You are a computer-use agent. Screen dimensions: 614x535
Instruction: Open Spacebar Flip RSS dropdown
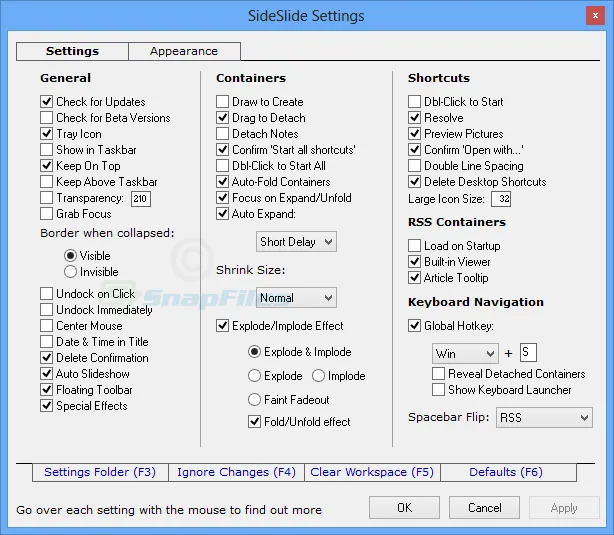click(544, 418)
